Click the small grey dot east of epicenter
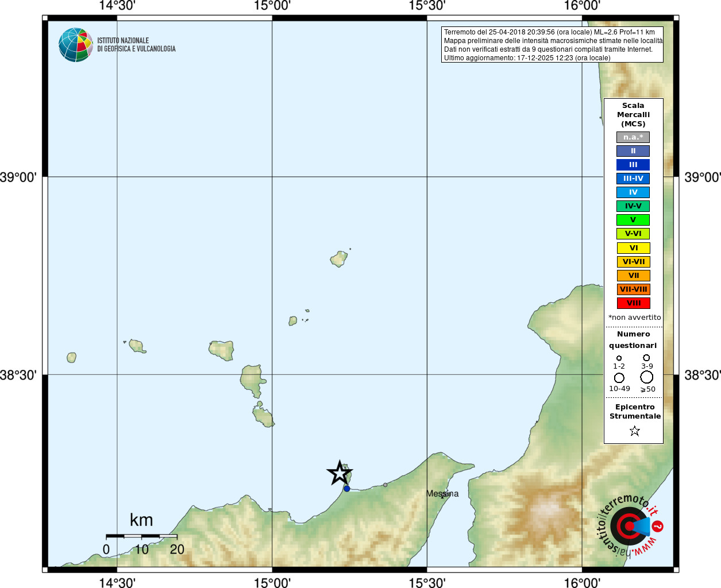This screenshot has height=588, width=721. [x=385, y=485]
